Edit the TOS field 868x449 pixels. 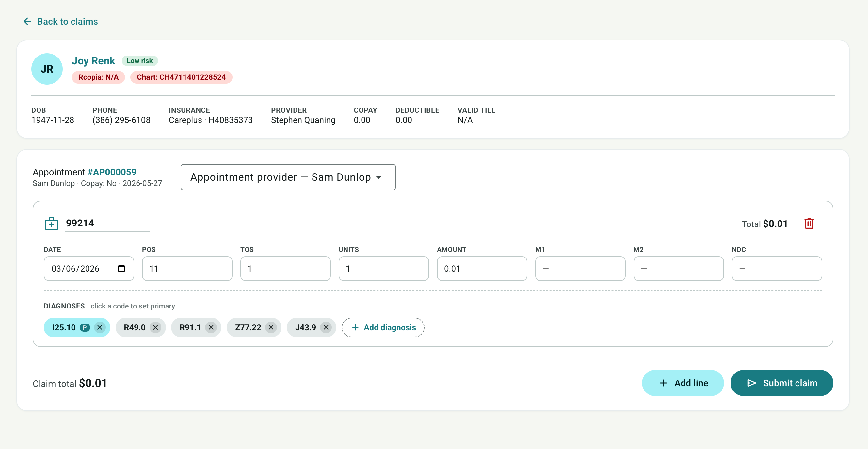coord(285,268)
